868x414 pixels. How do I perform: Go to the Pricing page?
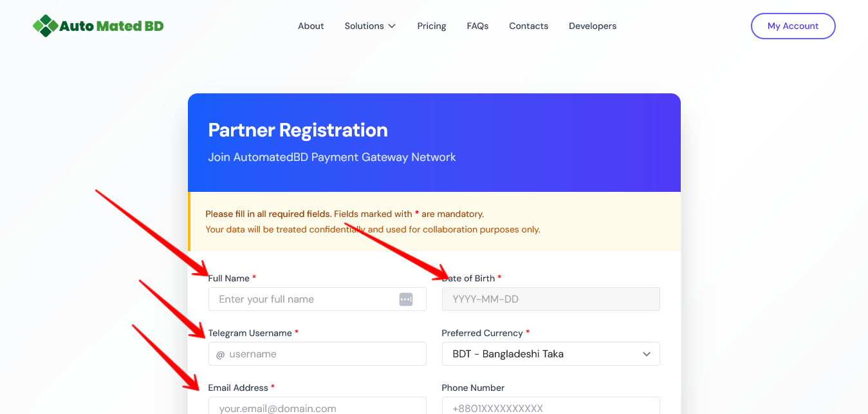pyautogui.click(x=432, y=26)
